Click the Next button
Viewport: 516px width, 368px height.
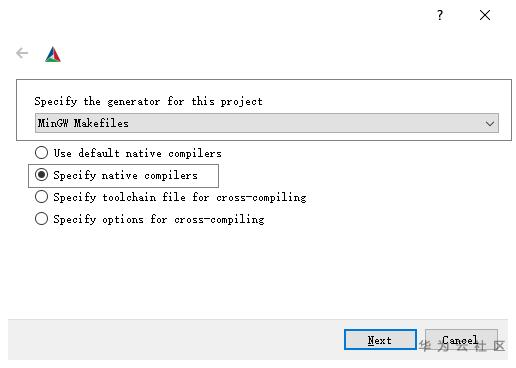380,340
